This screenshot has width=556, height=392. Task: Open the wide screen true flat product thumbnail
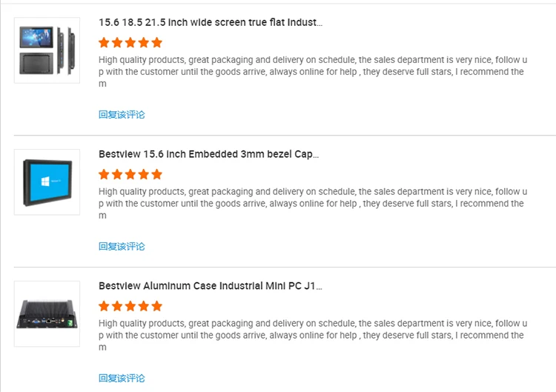[x=47, y=50]
